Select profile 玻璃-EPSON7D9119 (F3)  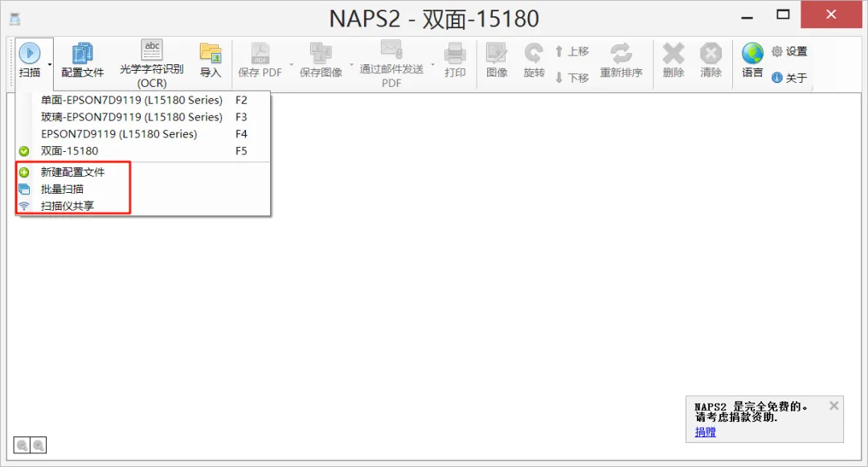(143, 117)
